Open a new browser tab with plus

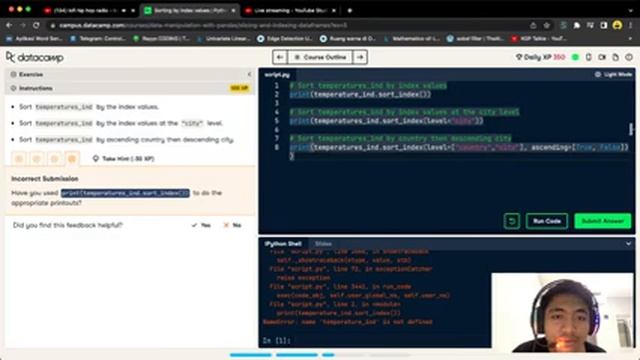click(x=350, y=11)
